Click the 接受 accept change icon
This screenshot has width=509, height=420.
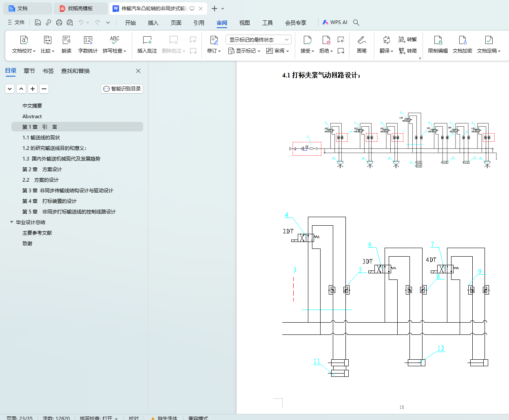point(308,40)
